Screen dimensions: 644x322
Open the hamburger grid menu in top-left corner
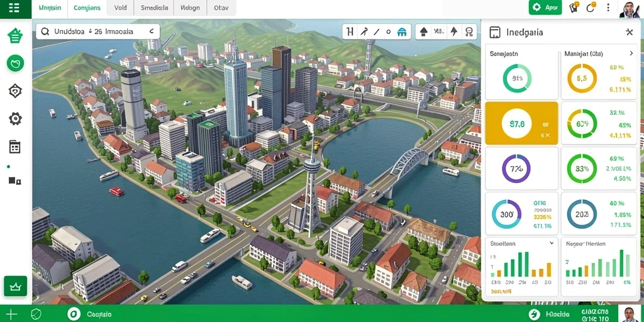point(14,8)
